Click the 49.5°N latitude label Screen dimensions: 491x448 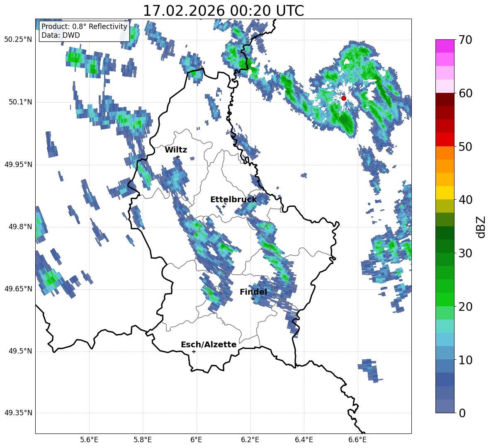[x=20, y=351]
